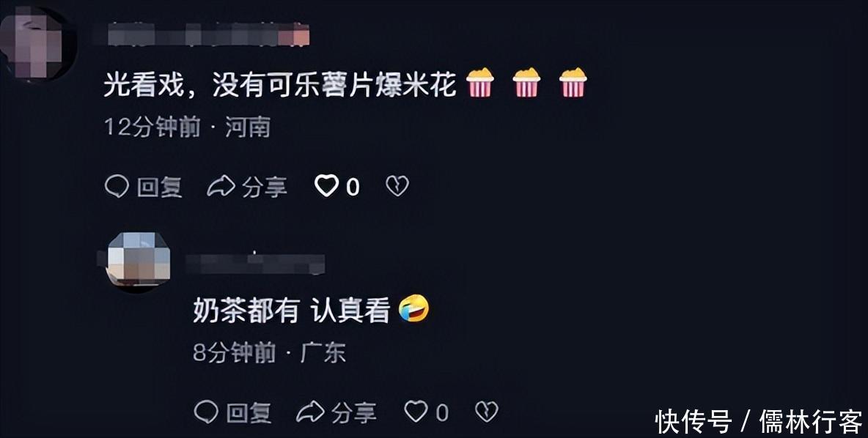Click the 分享 label under the milk tea reply
Screen dimensions: 868x438
click(x=354, y=412)
